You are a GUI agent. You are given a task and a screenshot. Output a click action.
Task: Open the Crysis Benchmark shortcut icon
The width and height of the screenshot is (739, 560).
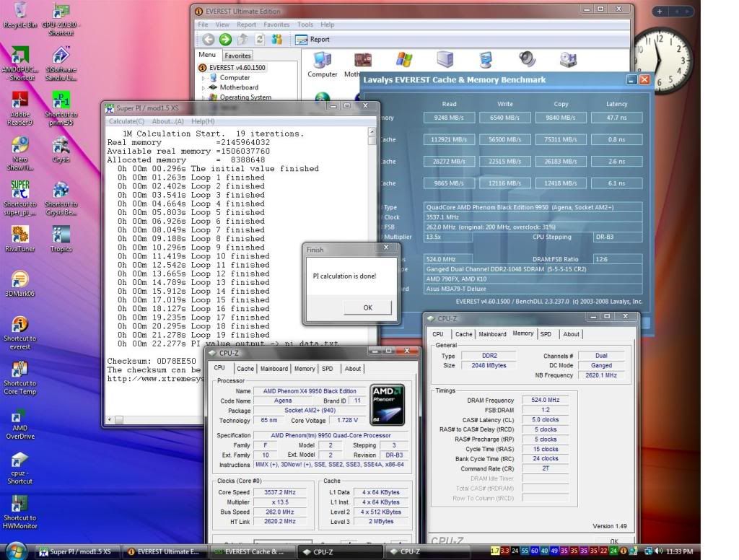coord(61,198)
